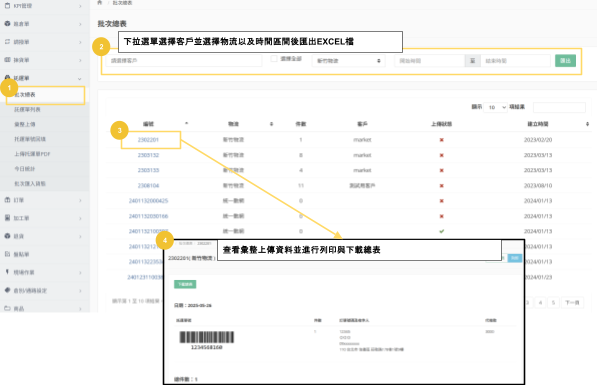Click 2023/02/20 date cell
597x385 pixels.
click(x=538, y=140)
